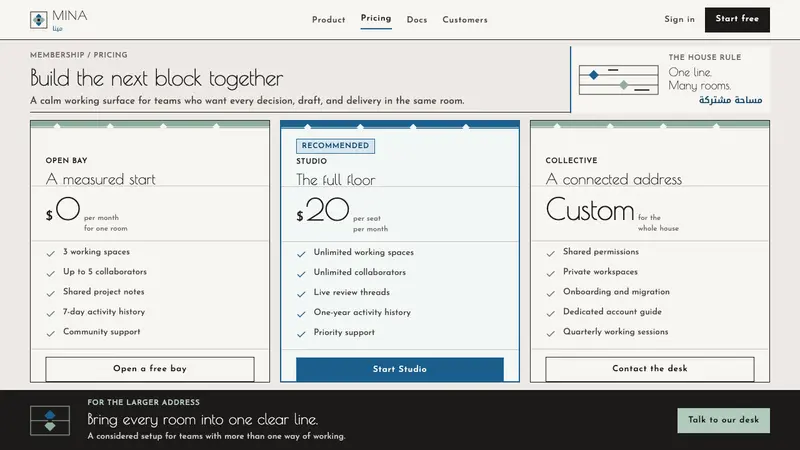The height and width of the screenshot is (450, 800).
Task: Click the text Dedicated account guide
Action: click(612, 312)
